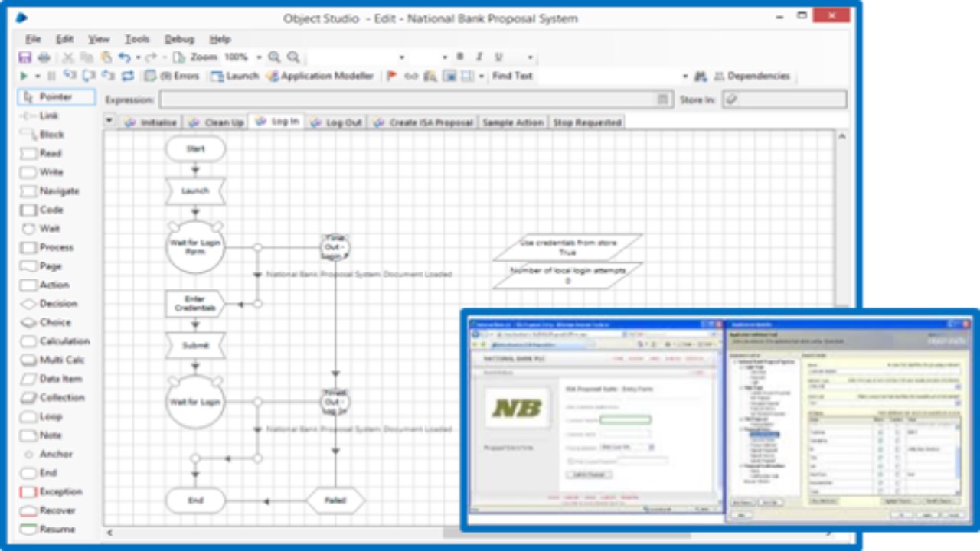Click the Dependencies button
Screen dimensions: 980x551
point(753,76)
